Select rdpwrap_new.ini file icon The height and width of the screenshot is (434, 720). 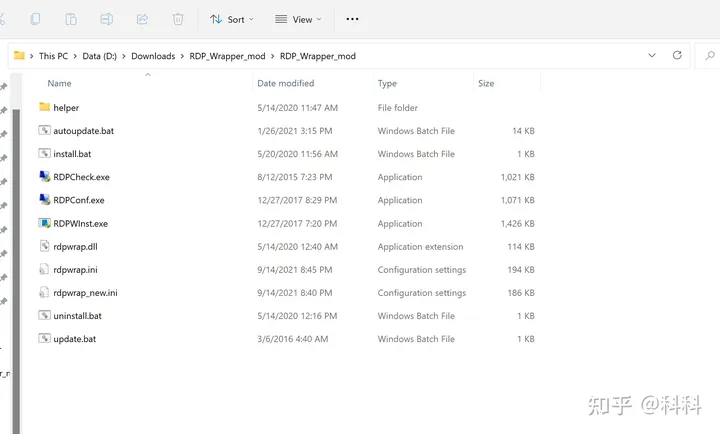click(x=44, y=292)
